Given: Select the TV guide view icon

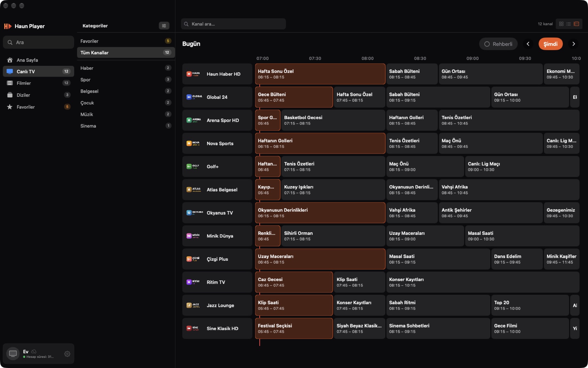Looking at the screenshot, I should pos(576,24).
